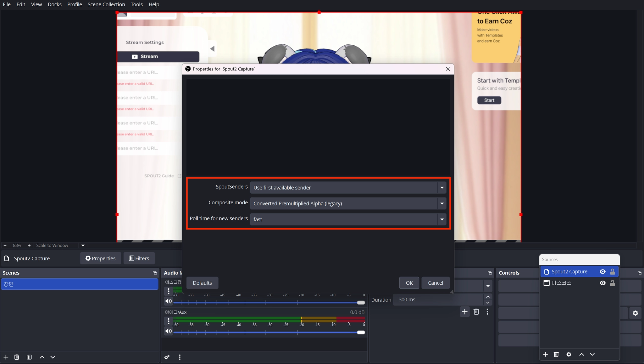Add a new scene with plus icon

6,357
